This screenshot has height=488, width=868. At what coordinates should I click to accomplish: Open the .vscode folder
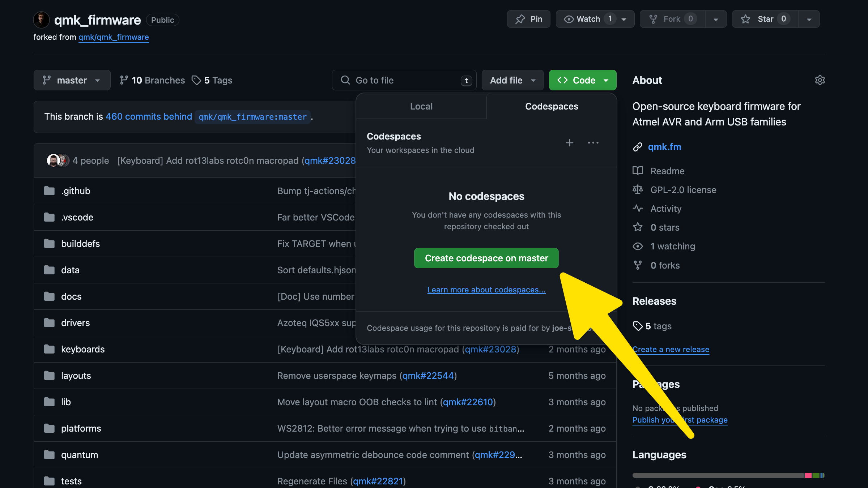pos(77,217)
